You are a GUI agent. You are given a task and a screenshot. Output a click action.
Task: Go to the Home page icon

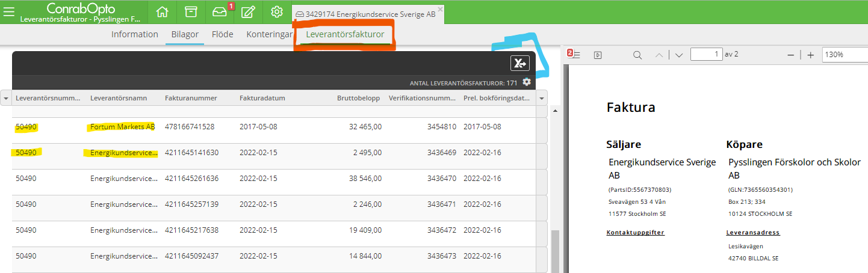162,13
